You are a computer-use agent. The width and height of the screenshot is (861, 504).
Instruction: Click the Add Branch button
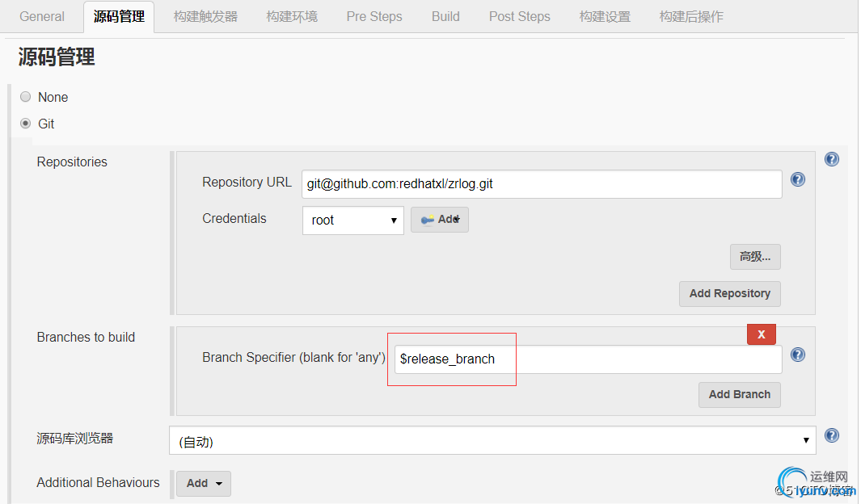(x=739, y=395)
